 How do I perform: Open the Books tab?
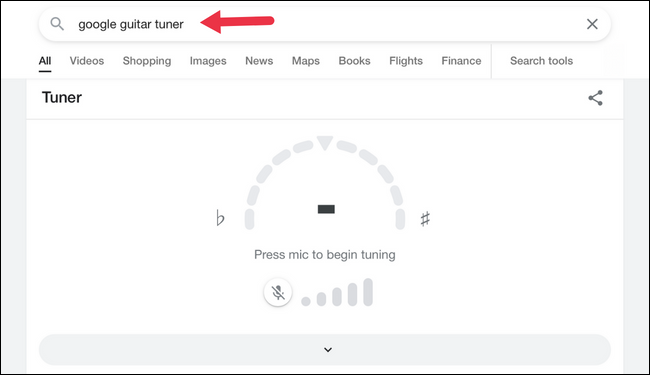coord(354,61)
